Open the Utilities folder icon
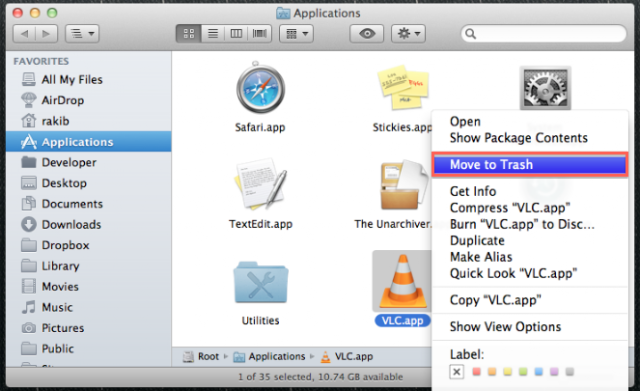This screenshot has height=391, width=640. 261,282
